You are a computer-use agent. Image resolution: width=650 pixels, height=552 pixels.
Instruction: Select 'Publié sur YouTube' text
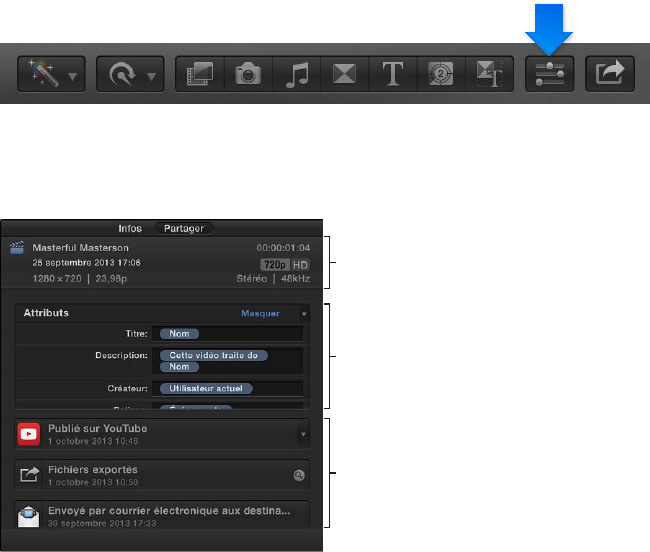[x=97, y=429]
